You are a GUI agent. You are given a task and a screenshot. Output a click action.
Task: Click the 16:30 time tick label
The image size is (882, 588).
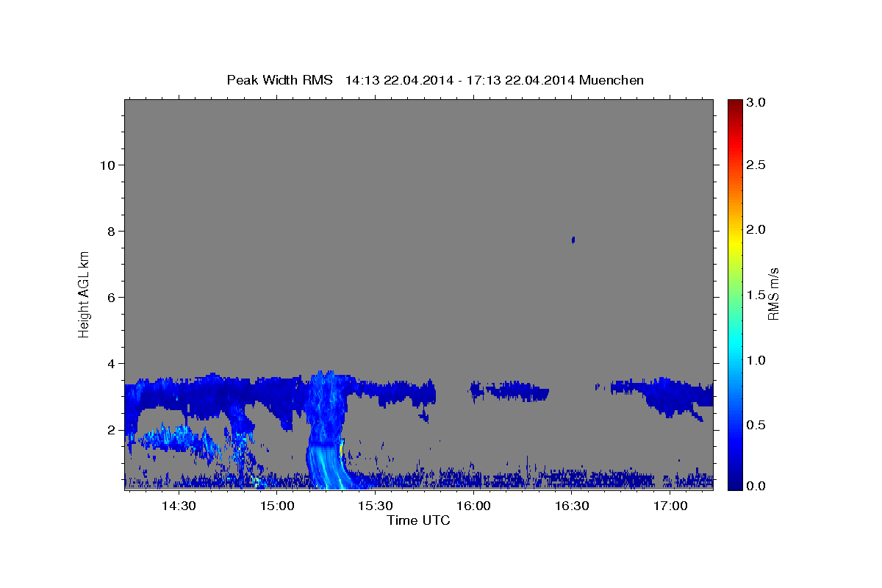click(572, 506)
